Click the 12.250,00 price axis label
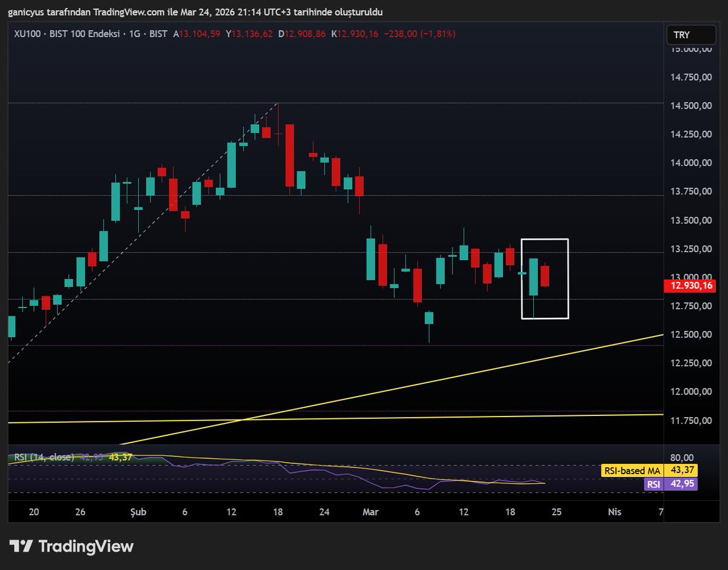728x570 pixels. pos(690,363)
